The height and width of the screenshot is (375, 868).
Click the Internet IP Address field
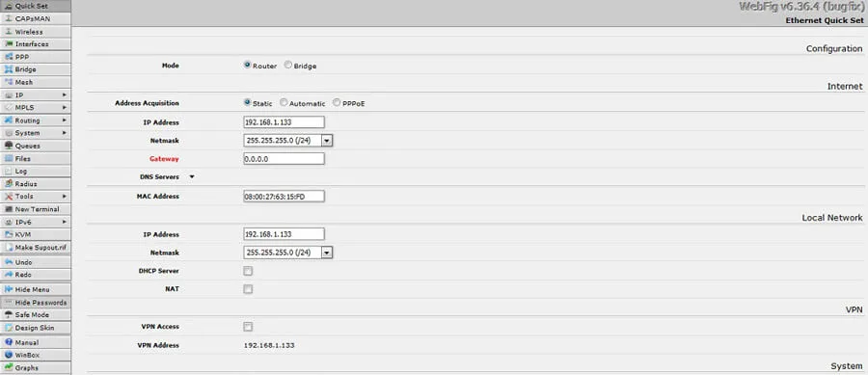284,122
